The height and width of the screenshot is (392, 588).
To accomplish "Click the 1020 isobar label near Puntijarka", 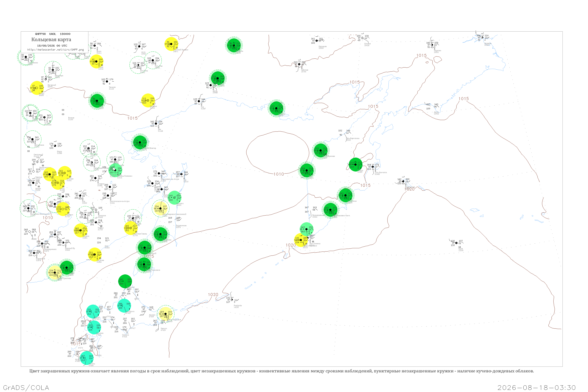I will click(213, 295).
